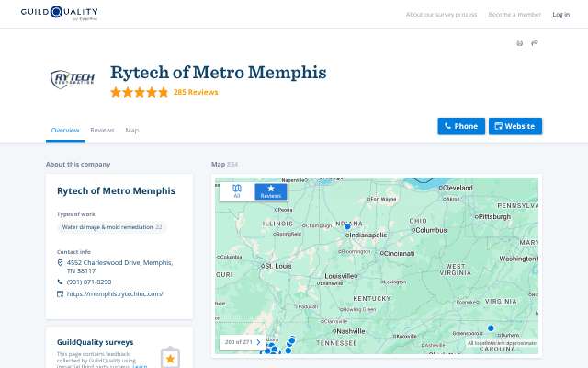Image resolution: width=588 pixels, height=368 pixels.
Task: Click the Website button
Action: point(515,126)
